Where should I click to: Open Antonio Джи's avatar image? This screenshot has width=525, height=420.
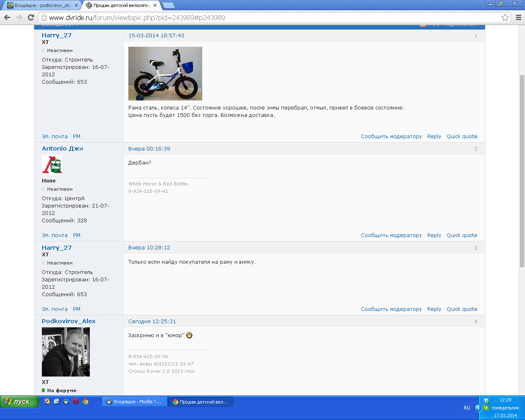(52, 164)
